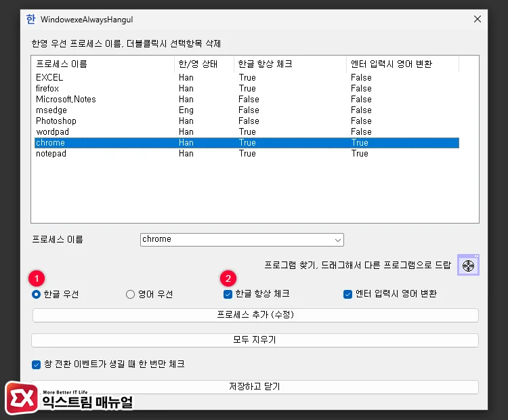Click the 프로세스 이름 column header
This screenshot has height=420, width=508.
pyautogui.click(x=104, y=64)
